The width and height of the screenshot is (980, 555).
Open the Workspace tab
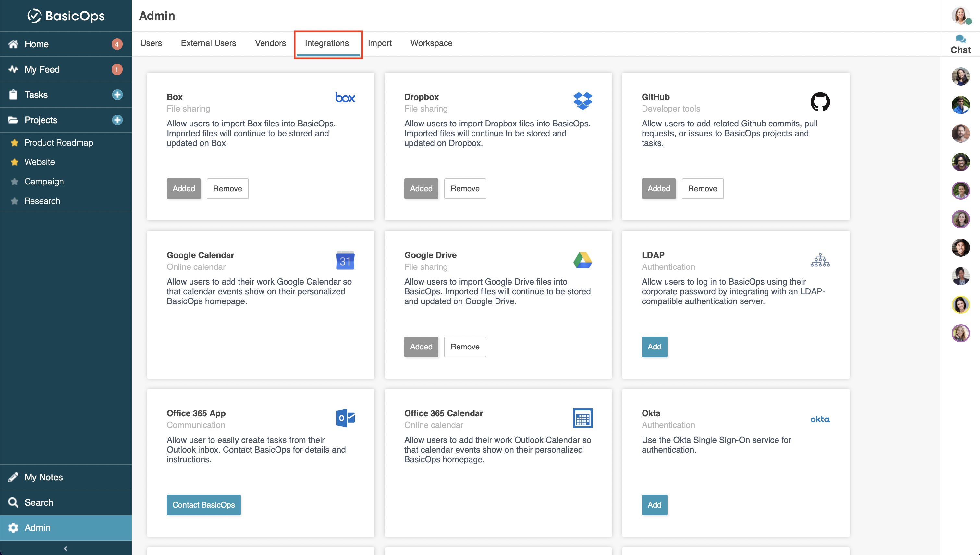[x=431, y=43]
